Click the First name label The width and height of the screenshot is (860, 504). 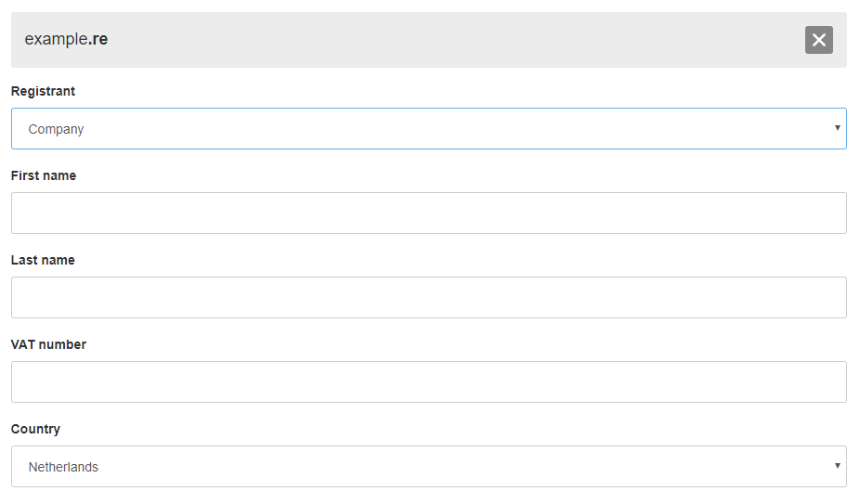[44, 175]
